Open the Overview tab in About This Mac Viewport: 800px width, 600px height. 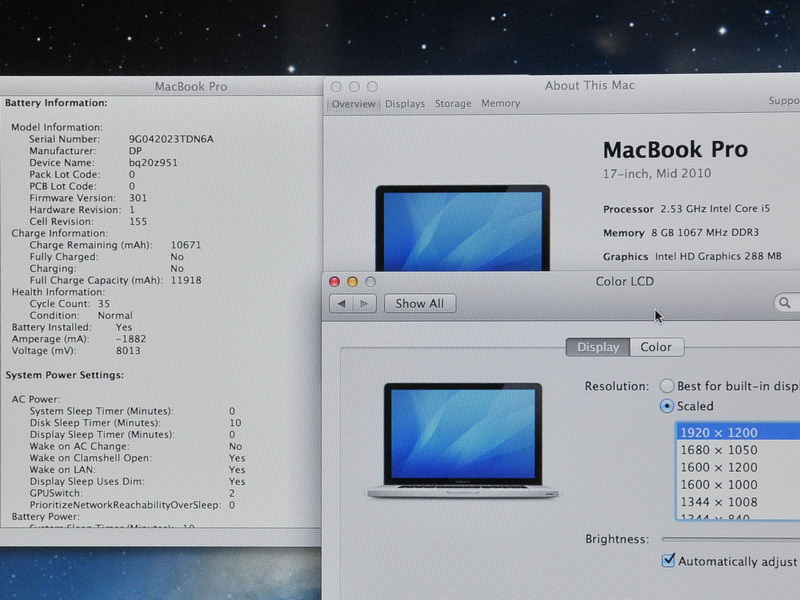coord(353,104)
